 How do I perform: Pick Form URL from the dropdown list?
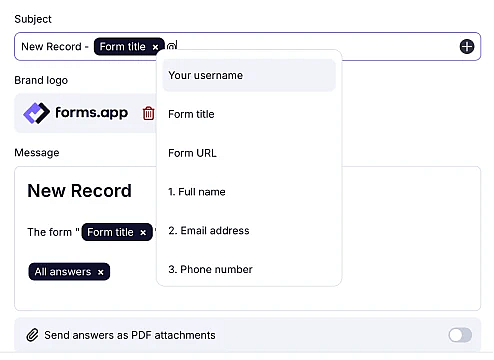(x=249, y=153)
